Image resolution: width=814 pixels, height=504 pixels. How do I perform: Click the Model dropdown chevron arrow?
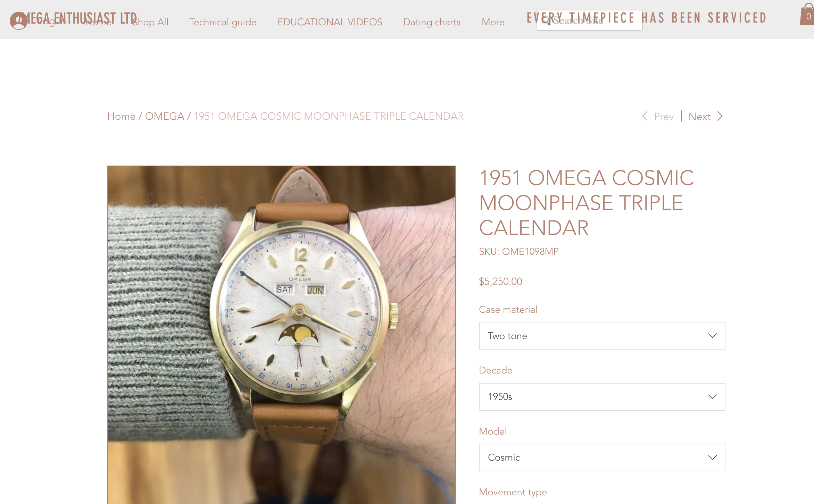pos(712,457)
